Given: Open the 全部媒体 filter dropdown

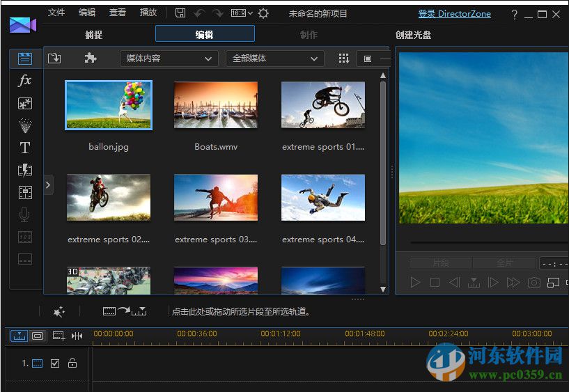Looking at the screenshot, I should point(274,58).
